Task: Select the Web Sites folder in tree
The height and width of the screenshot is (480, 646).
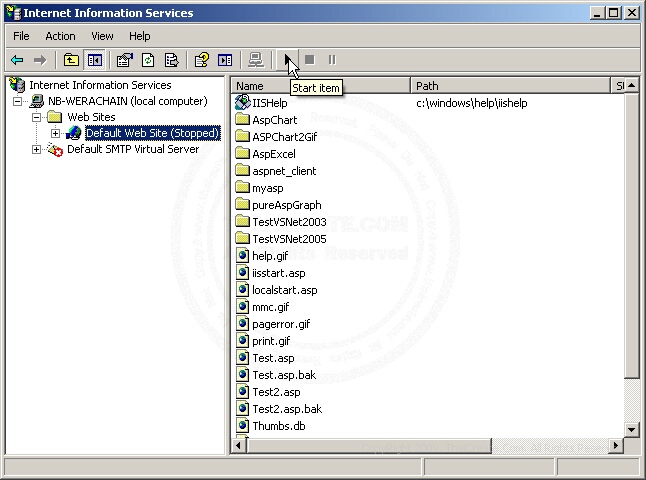Action: point(91,117)
